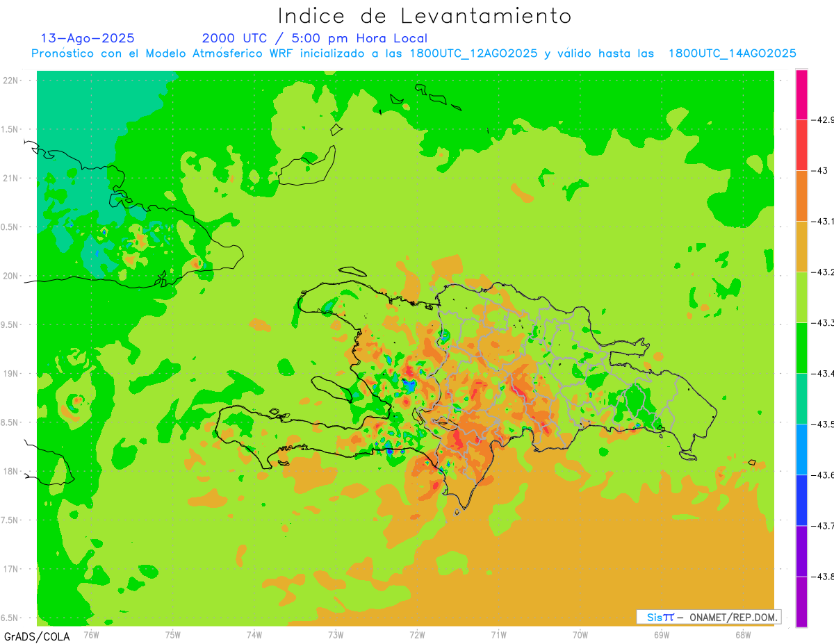The height and width of the screenshot is (644, 834).
Task: Select the magenta swatch at top of colorbar
Action: 801,94
